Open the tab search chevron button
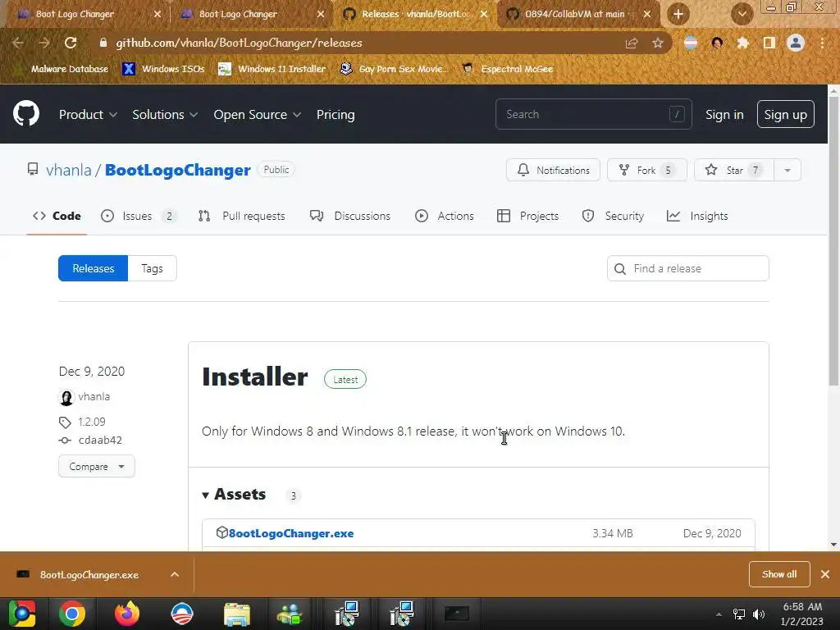840x630 pixels. click(742, 14)
